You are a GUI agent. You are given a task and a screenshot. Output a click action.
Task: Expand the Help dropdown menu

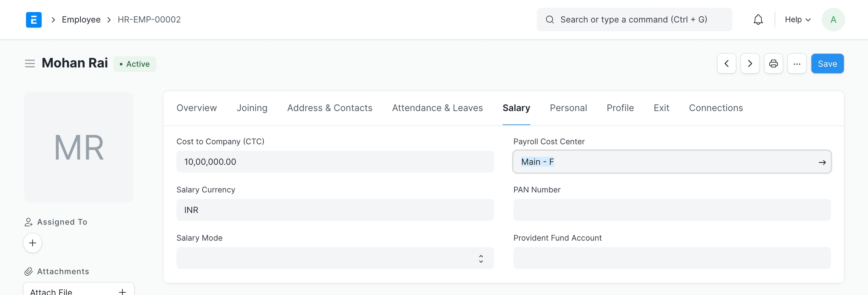point(797,20)
